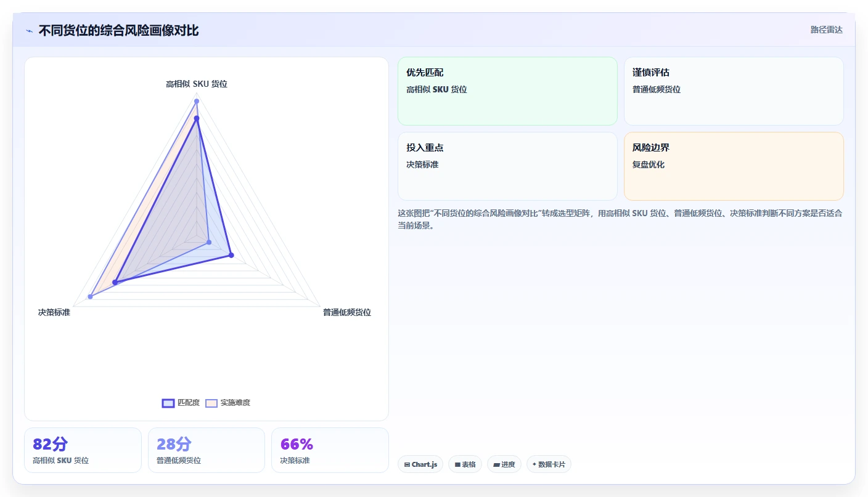Click the dark 匹配度 point toward 普通低频货位
868x497 pixels.
(x=231, y=255)
